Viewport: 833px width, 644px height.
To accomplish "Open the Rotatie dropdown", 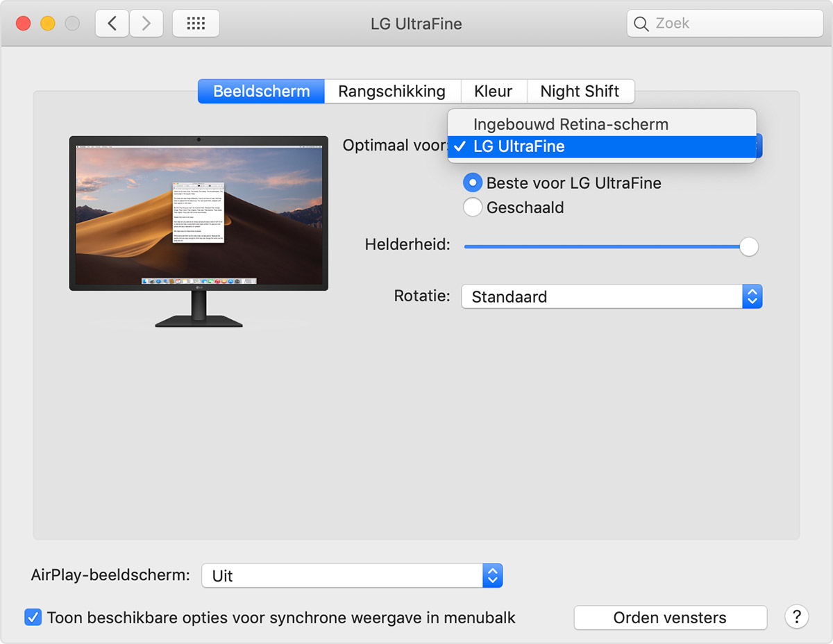I will [612, 297].
